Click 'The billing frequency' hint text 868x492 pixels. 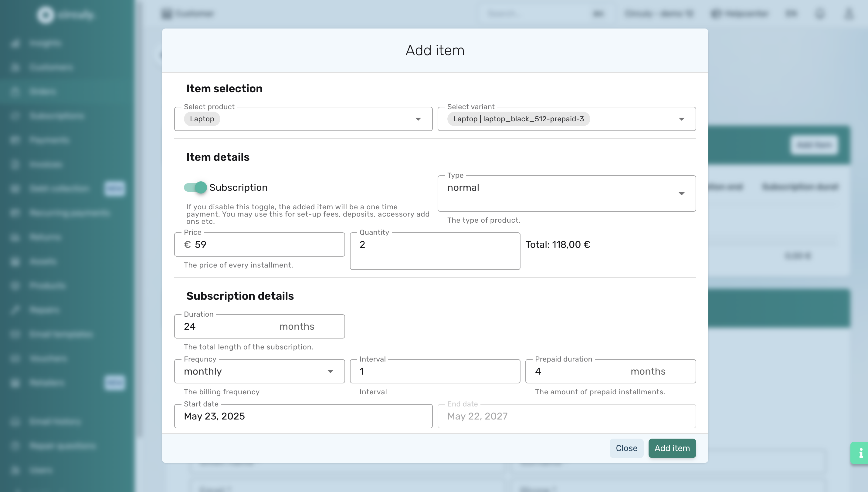221,392
